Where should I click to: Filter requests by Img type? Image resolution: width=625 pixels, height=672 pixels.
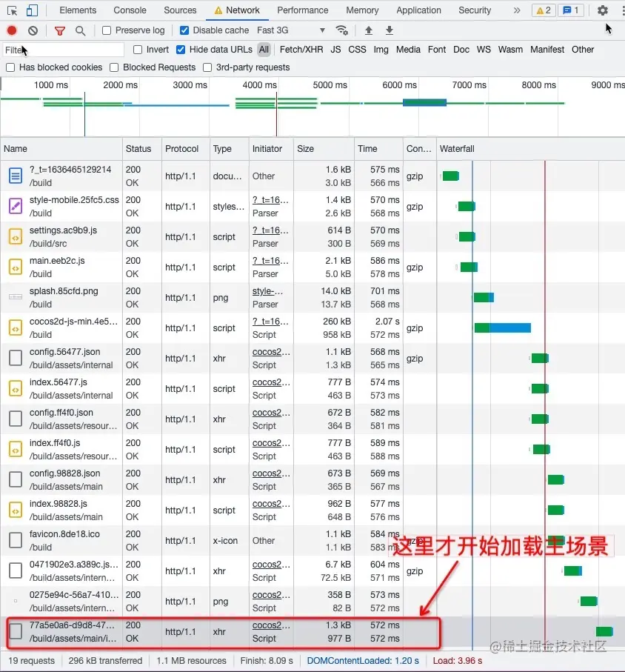381,50
